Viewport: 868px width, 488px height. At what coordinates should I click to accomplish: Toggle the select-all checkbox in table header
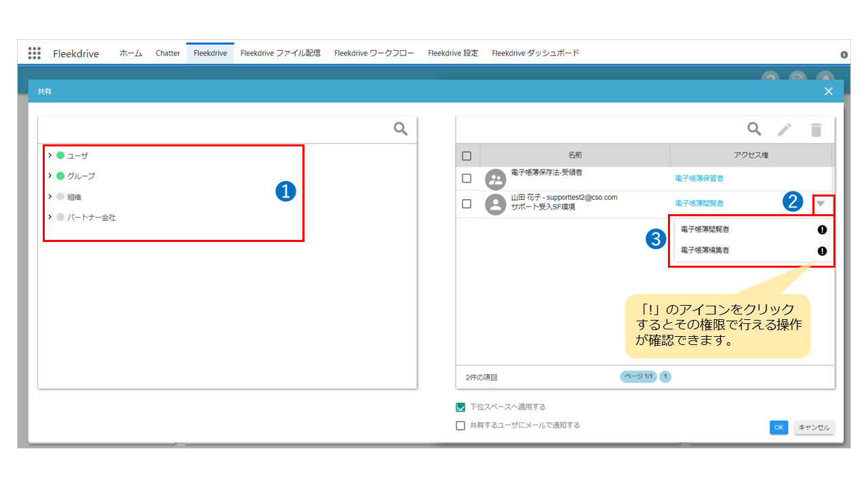coord(467,156)
